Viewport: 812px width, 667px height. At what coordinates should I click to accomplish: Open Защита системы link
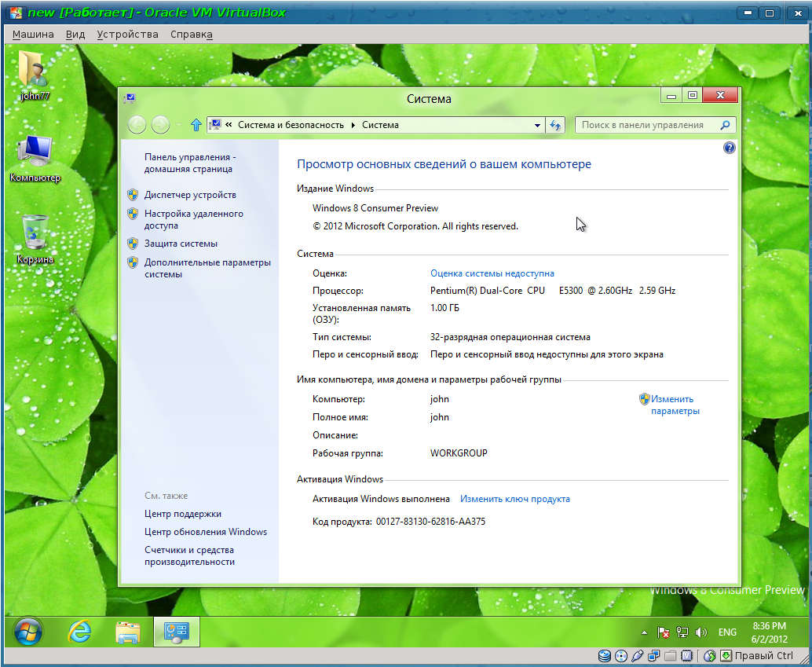181,244
